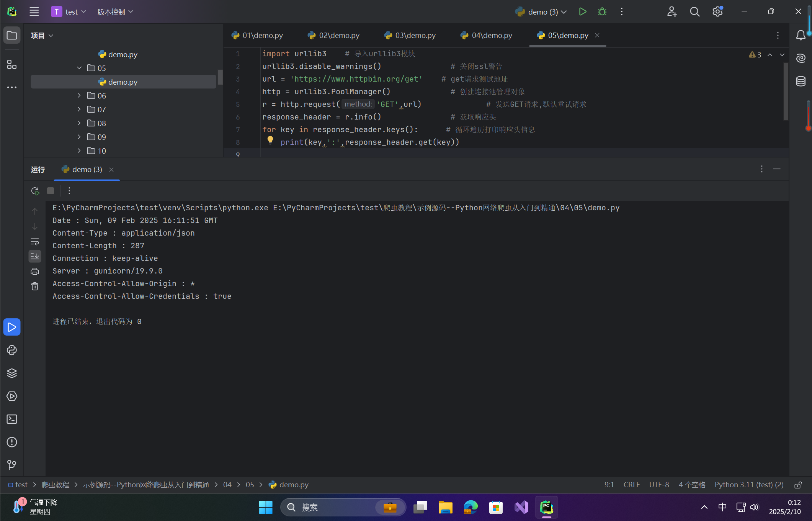
Task: Click the Stop process square button
Action: [x=51, y=191]
